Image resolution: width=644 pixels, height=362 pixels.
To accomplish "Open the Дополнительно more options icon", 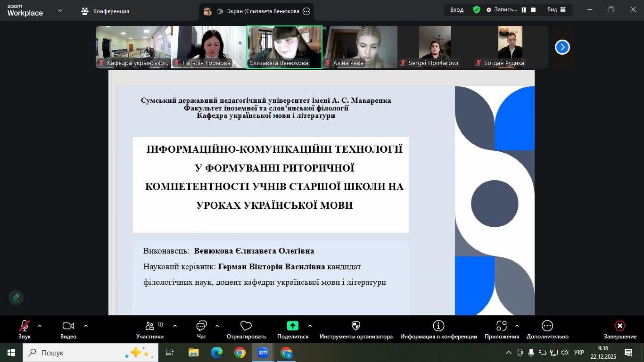I will 547,326.
